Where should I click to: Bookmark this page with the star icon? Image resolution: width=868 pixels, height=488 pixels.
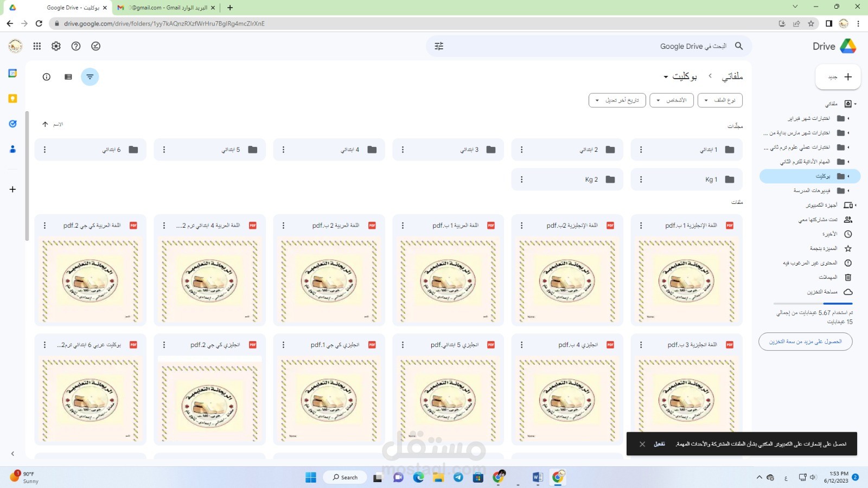pos(811,23)
